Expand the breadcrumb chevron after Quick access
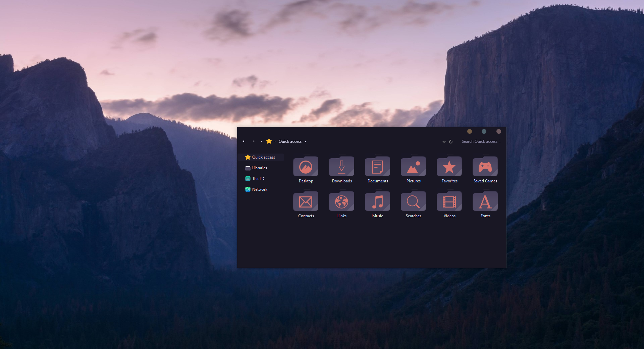The image size is (644, 349). point(305,141)
